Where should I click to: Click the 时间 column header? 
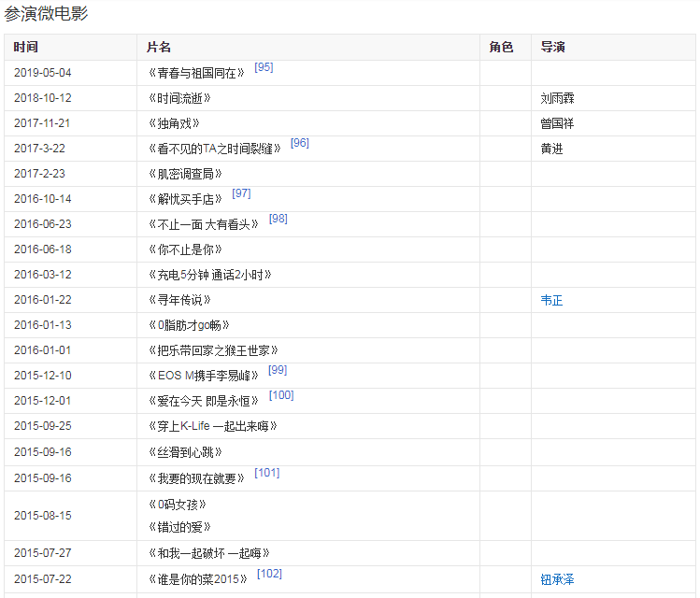click(26, 48)
